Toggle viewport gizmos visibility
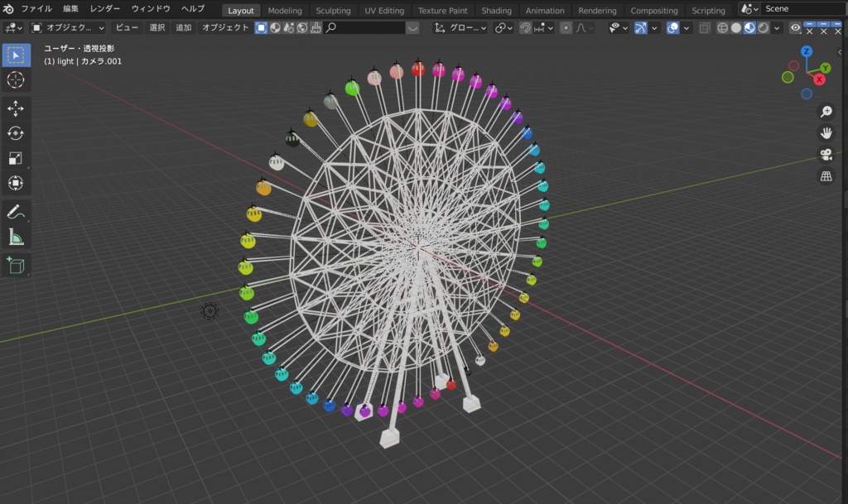This screenshot has height=504, width=848. point(640,27)
